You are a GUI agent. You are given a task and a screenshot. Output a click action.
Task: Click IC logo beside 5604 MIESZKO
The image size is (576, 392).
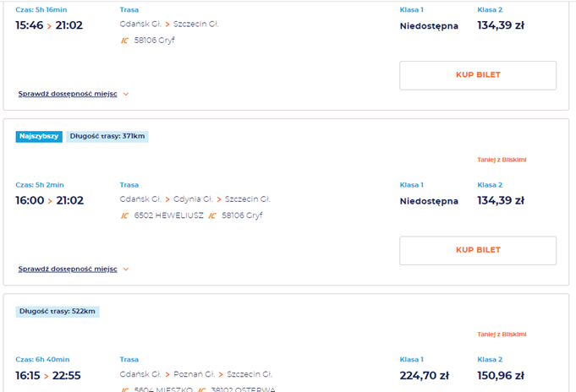(124, 389)
